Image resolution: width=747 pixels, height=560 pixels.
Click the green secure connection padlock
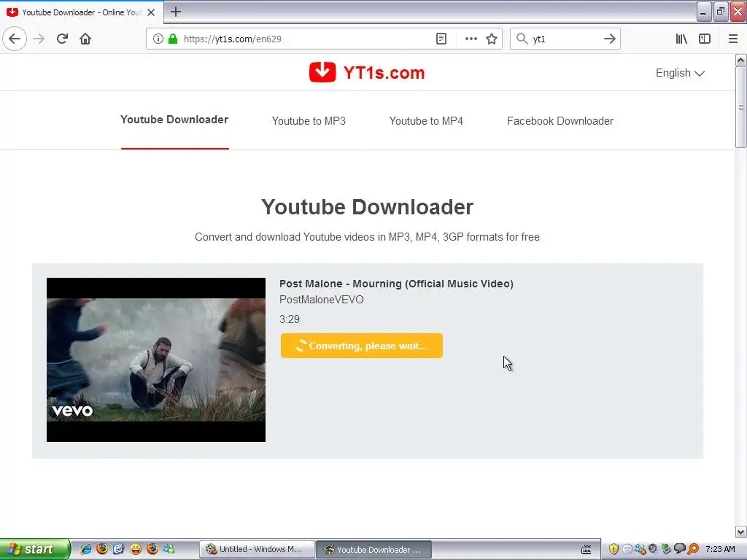point(173,39)
